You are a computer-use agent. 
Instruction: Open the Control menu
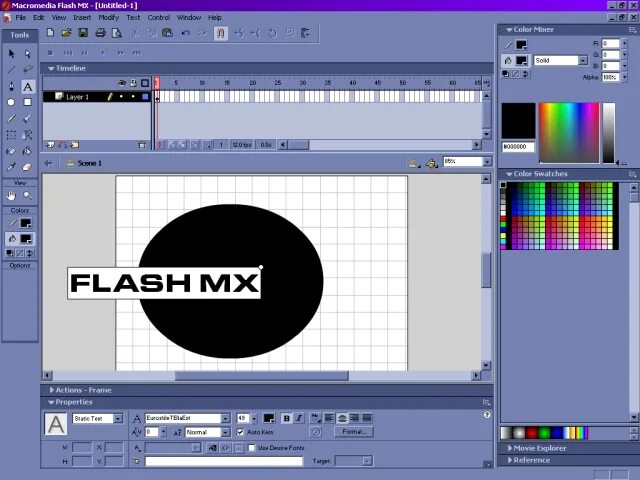pos(158,18)
